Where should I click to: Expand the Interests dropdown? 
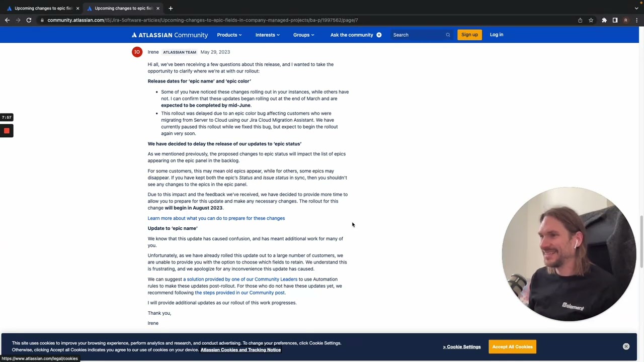click(x=268, y=35)
